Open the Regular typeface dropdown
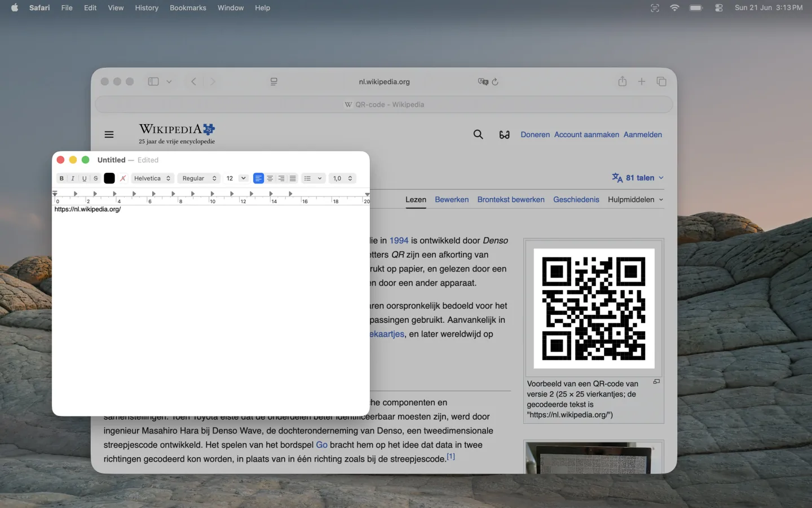The image size is (812, 508). pos(199,178)
